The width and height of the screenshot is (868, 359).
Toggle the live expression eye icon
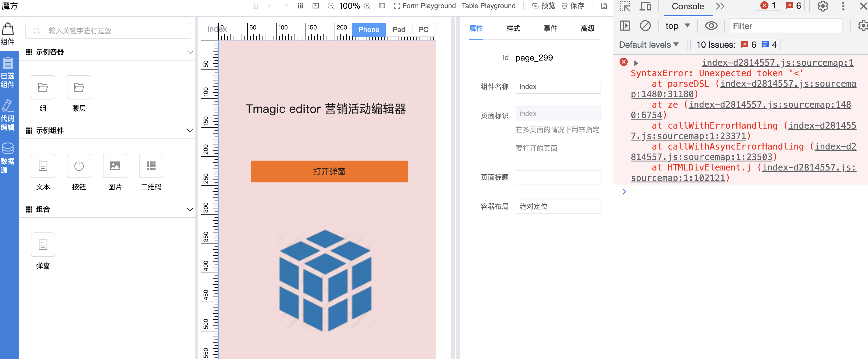[x=711, y=26]
